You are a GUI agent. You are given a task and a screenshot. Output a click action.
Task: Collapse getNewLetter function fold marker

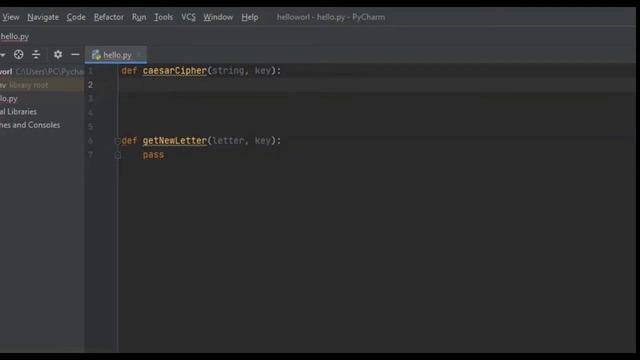click(118, 141)
